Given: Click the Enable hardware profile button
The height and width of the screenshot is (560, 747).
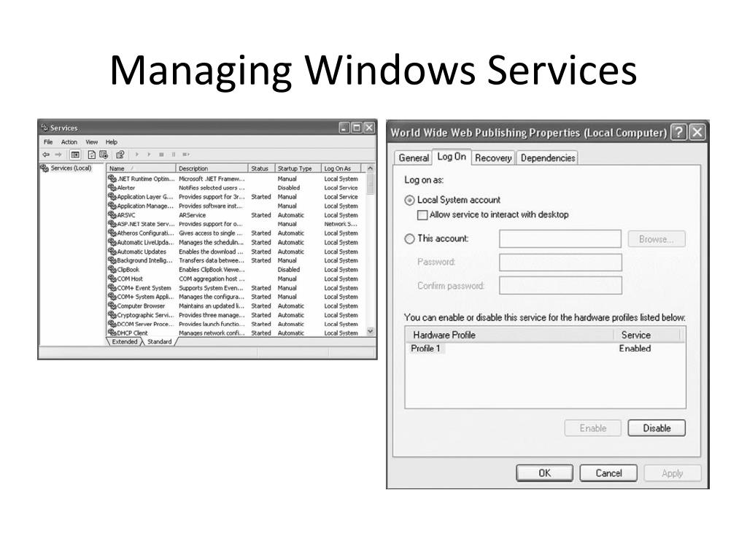Looking at the screenshot, I should click(x=592, y=428).
